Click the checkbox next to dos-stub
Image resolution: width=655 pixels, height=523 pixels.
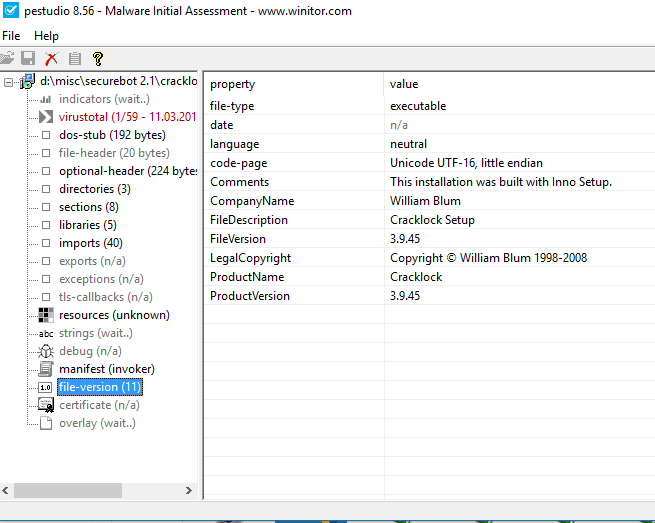pos(46,135)
